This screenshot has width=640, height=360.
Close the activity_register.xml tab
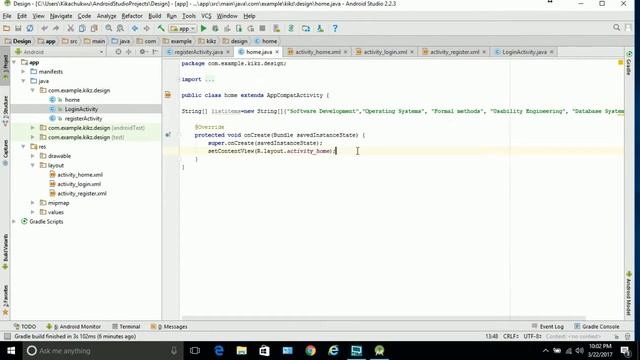tap(484, 52)
